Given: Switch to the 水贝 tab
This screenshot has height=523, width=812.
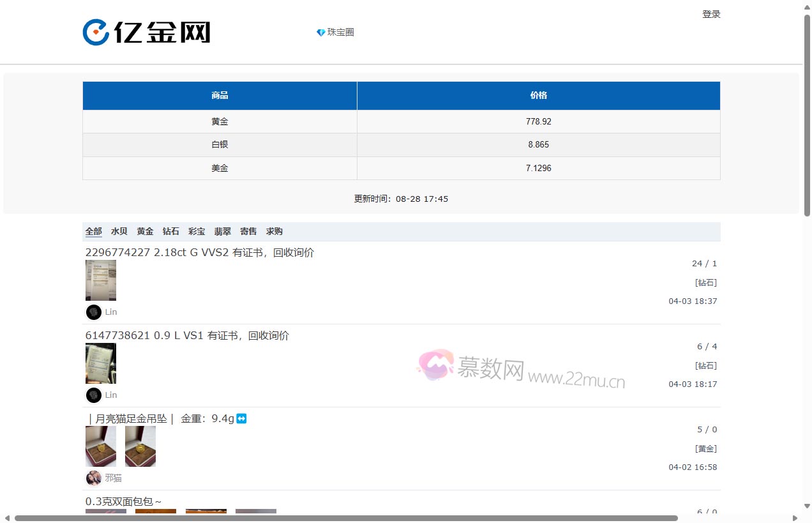Looking at the screenshot, I should click(119, 231).
